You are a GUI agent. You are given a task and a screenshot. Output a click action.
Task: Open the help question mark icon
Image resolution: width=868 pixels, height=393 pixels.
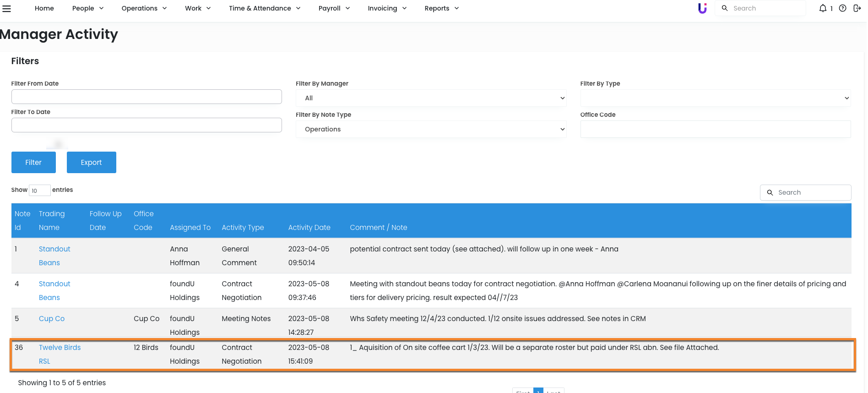[x=842, y=8]
